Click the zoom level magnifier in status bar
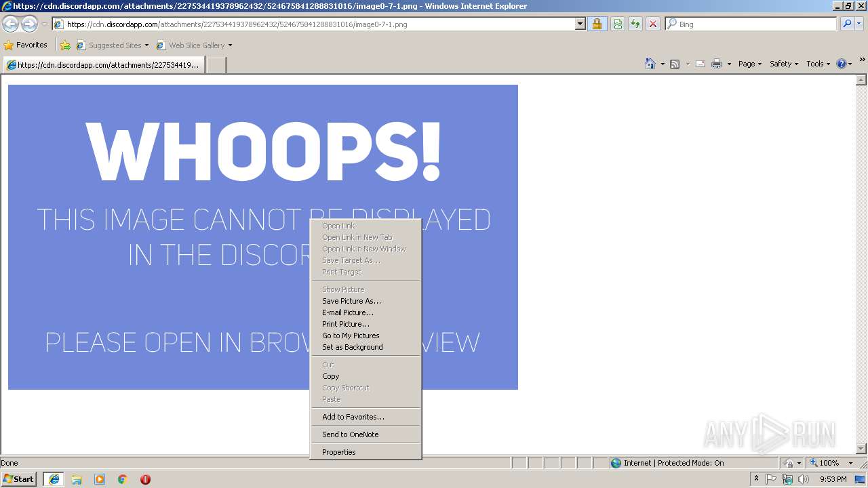868x488 pixels. tap(814, 463)
